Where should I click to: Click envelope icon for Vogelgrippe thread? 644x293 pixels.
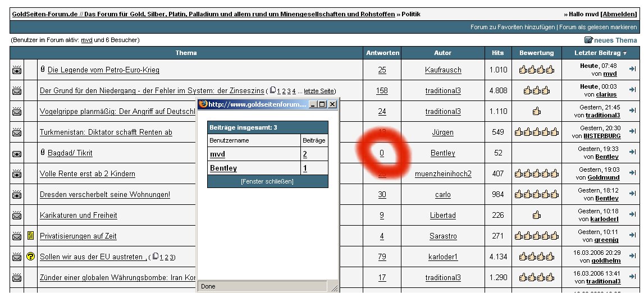tap(17, 111)
